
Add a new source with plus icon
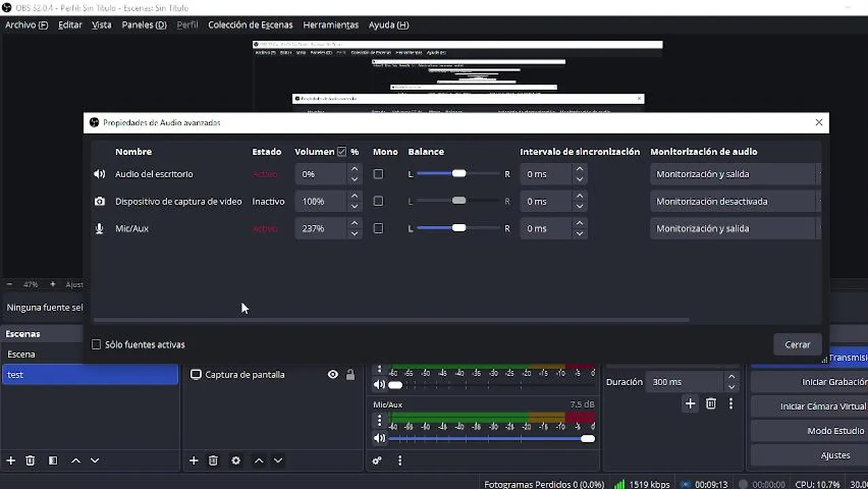coord(194,460)
